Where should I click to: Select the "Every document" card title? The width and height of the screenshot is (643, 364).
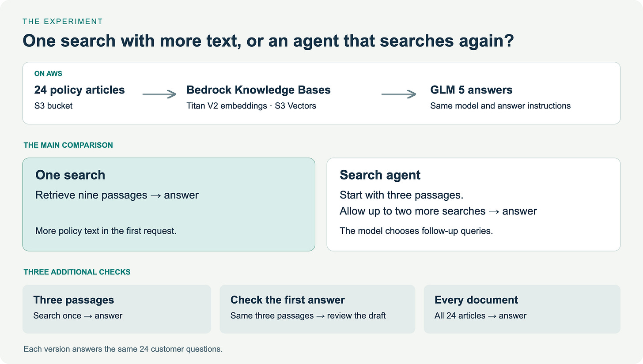[x=476, y=300]
